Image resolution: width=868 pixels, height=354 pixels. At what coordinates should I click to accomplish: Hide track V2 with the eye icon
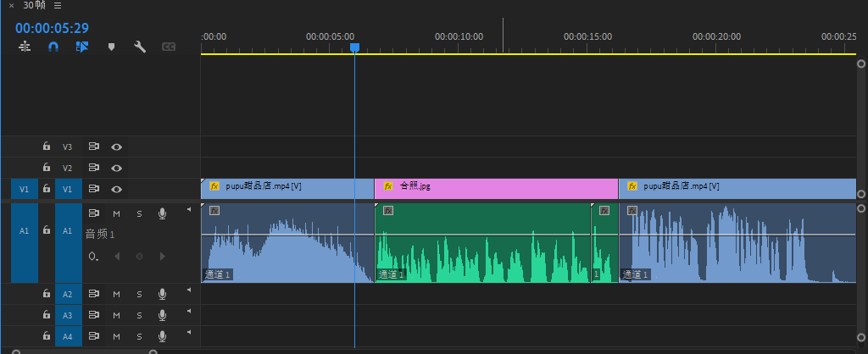(117, 168)
